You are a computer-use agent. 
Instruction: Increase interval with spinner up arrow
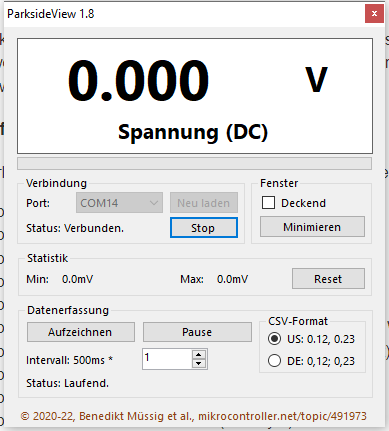coord(199,355)
